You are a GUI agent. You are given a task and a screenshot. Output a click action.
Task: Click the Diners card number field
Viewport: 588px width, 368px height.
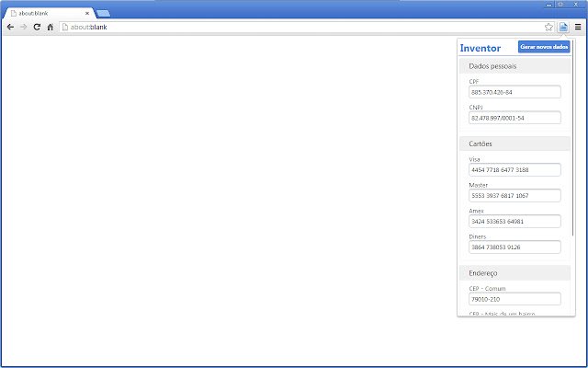point(514,247)
